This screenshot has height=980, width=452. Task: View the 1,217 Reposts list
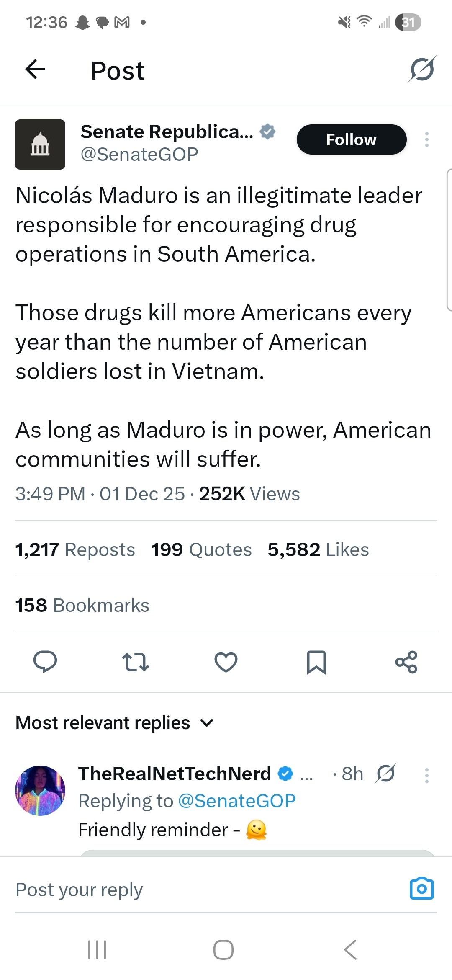pos(75,549)
